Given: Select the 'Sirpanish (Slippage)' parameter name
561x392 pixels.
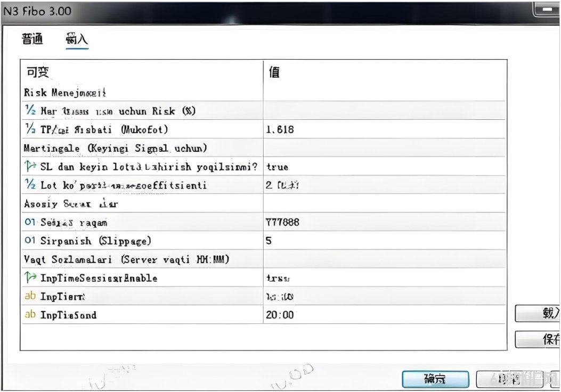Looking at the screenshot, I should (95, 241).
